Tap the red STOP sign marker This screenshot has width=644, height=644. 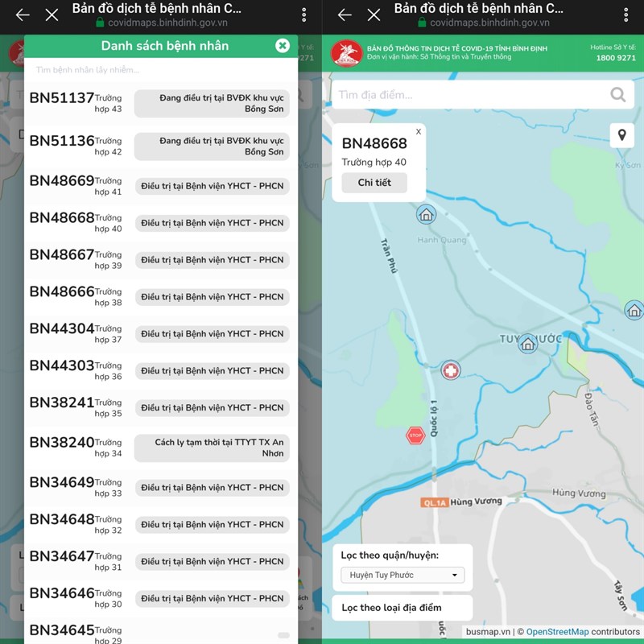point(415,436)
